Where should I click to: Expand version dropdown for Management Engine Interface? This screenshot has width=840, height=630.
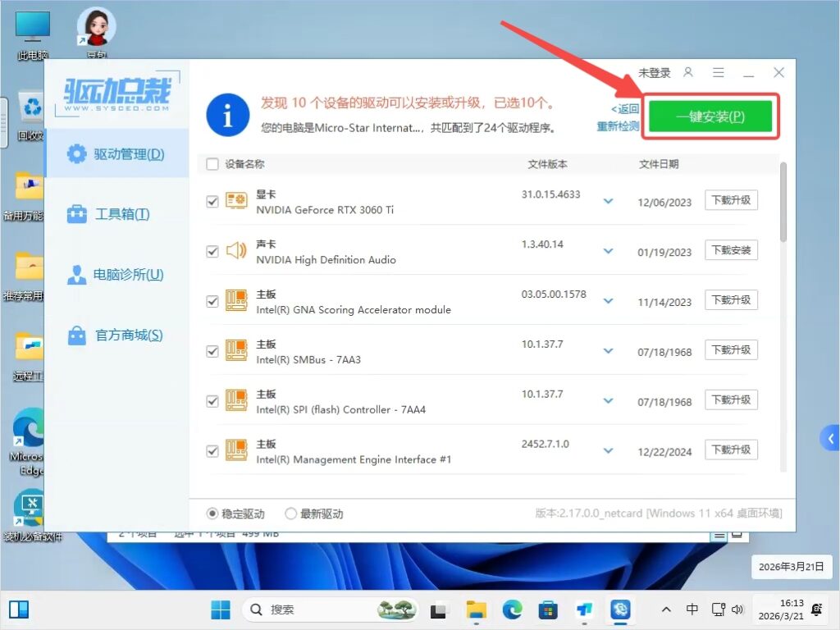point(608,451)
